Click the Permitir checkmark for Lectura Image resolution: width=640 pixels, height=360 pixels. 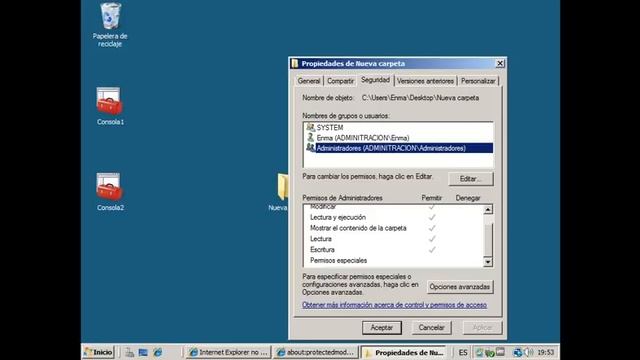pos(432,239)
